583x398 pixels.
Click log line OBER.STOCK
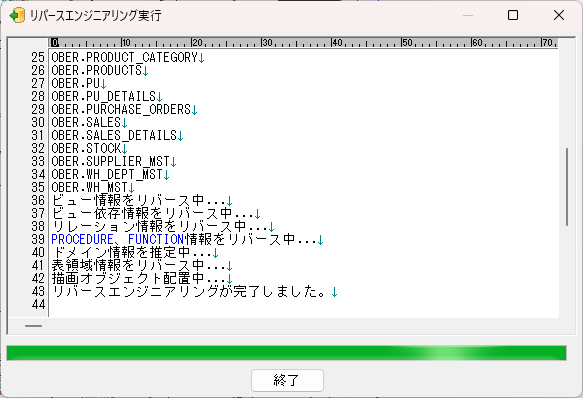tap(89, 148)
